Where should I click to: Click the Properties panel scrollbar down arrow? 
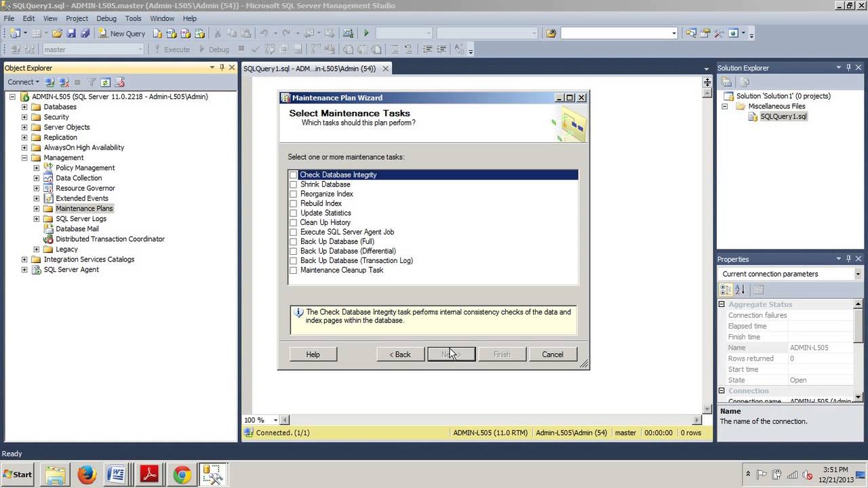point(859,396)
